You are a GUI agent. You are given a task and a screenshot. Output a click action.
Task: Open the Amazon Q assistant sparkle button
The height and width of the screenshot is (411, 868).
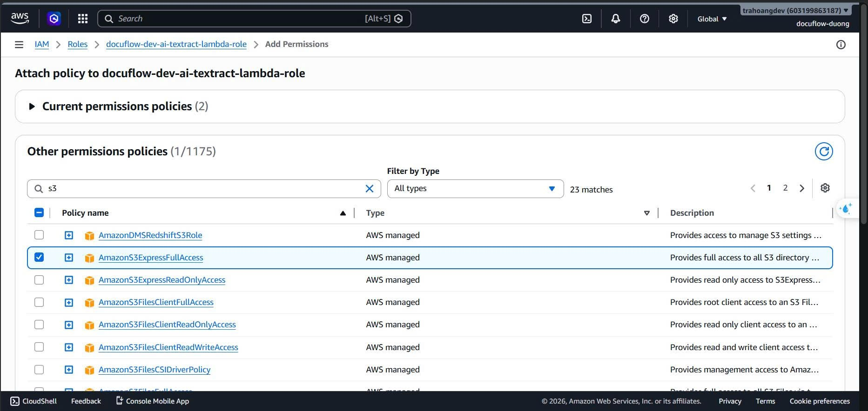pyautogui.click(x=846, y=209)
